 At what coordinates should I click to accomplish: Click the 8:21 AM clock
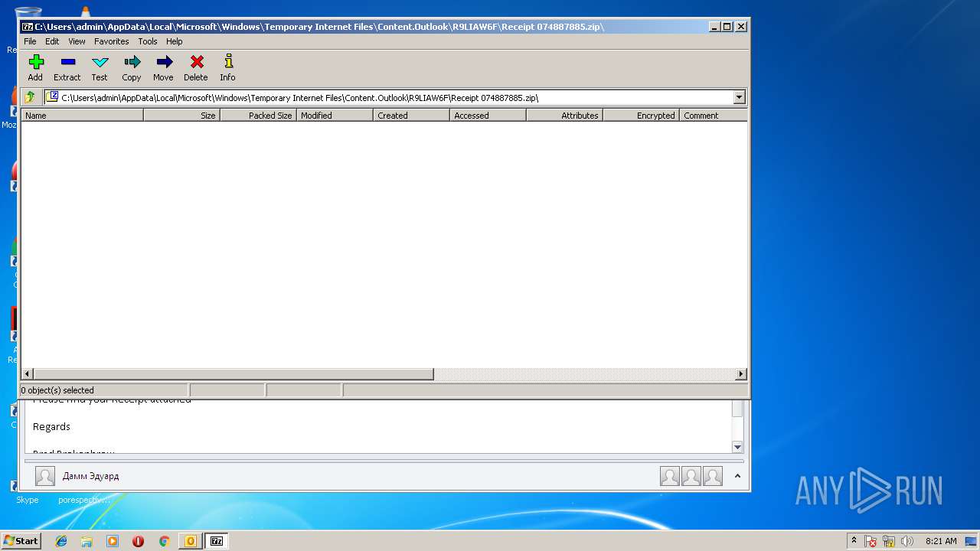click(941, 541)
